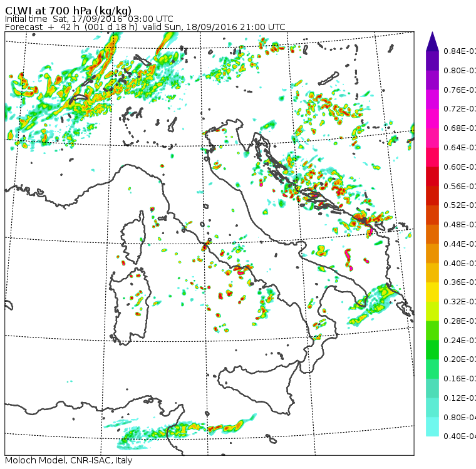This screenshot has width=476, height=469.
Task: Click the 0.24E-03 legend label
Action: tap(460, 340)
